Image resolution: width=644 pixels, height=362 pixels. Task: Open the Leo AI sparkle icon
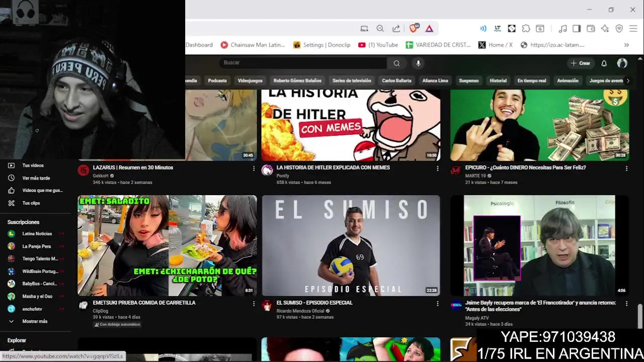coord(605,29)
